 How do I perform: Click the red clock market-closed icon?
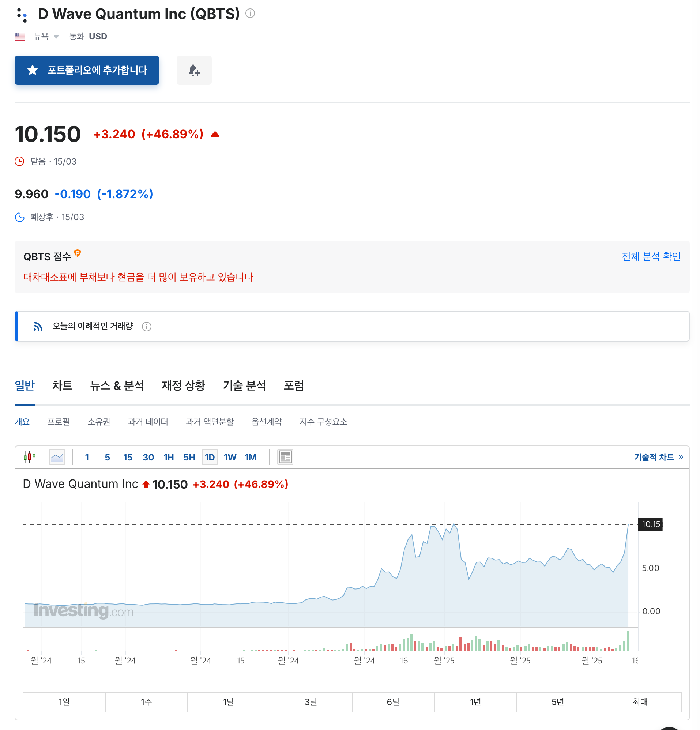click(19, 161)
